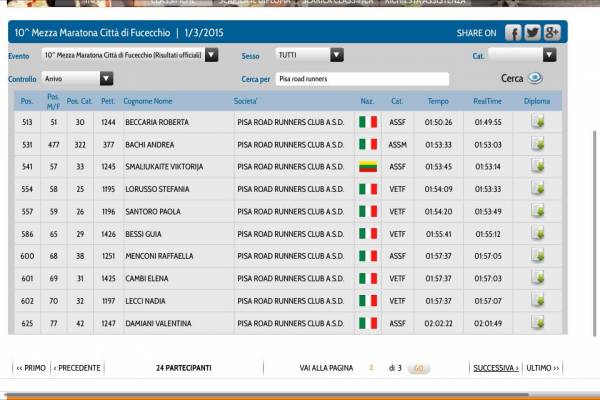Click the horizontal scrollbar at bottom
Image resolution: width=600 pixels, height=400 pixels.
click(x=268, y=395)
